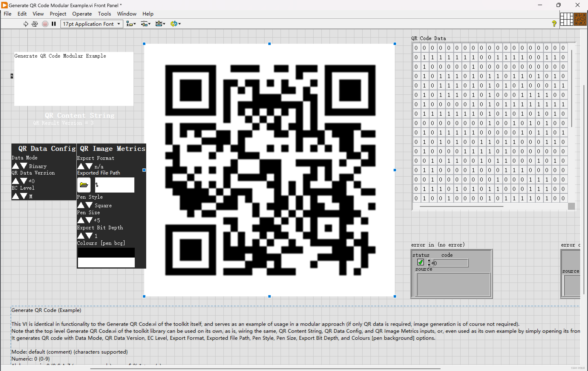This screenshot has height=371, width=588.
Task: Click the black pen colour swatch
Action: coord(106,252)
